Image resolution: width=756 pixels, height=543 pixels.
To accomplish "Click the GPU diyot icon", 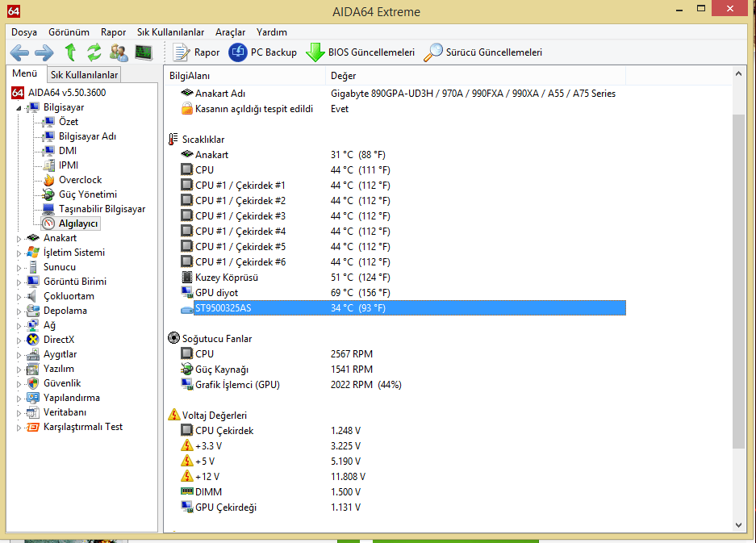I will pos(186,292).
